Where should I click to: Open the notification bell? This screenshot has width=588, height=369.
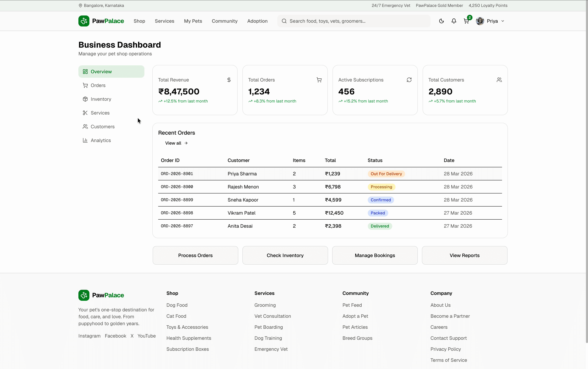pyautogui.click(x=454, y=21)
